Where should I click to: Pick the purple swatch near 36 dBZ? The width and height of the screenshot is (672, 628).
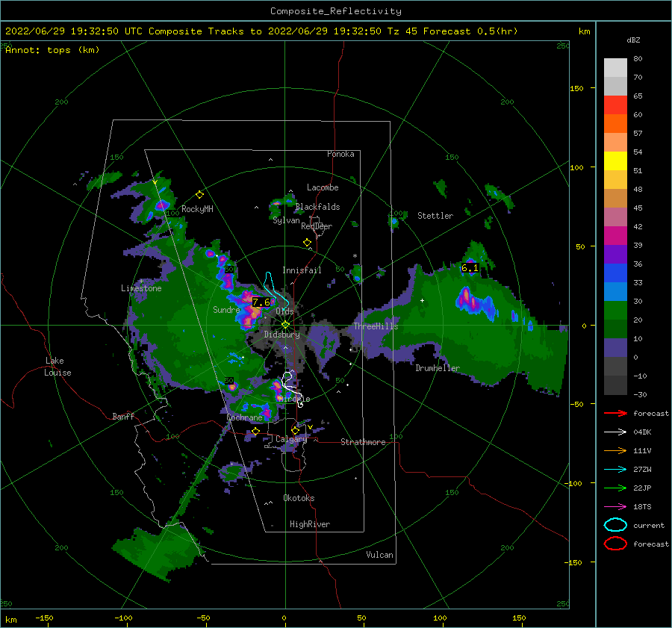tap(615, 254)
